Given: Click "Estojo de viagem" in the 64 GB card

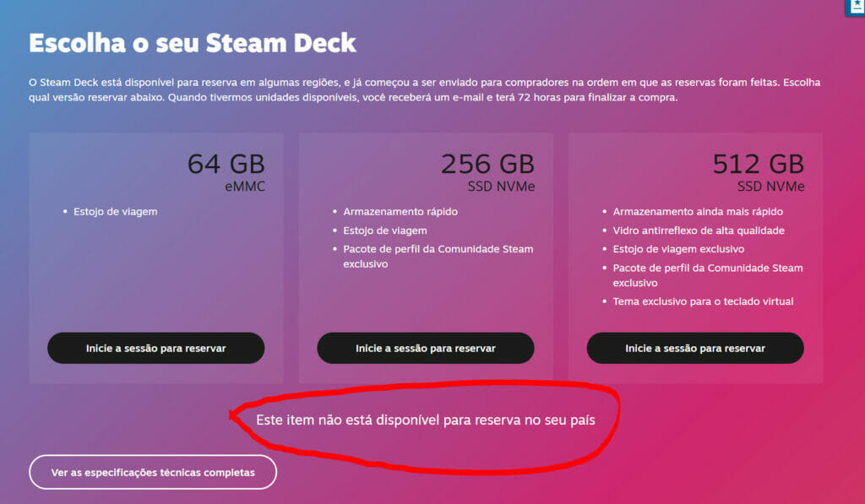Looking at the screenshot, I should click(115, 212).
